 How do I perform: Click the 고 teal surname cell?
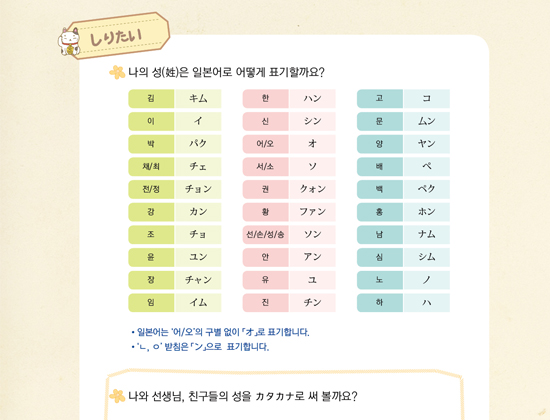[380, 99]
